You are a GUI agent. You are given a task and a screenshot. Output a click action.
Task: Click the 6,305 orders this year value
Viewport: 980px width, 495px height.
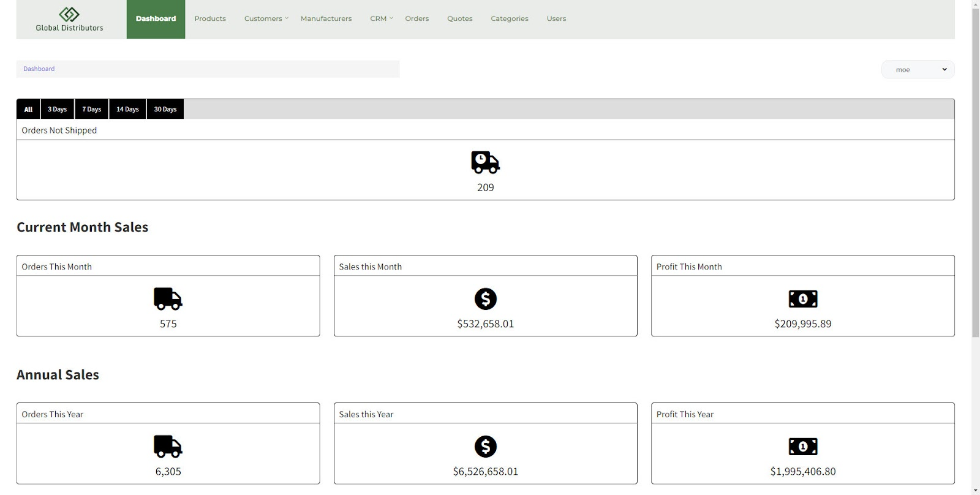(168, 471)
